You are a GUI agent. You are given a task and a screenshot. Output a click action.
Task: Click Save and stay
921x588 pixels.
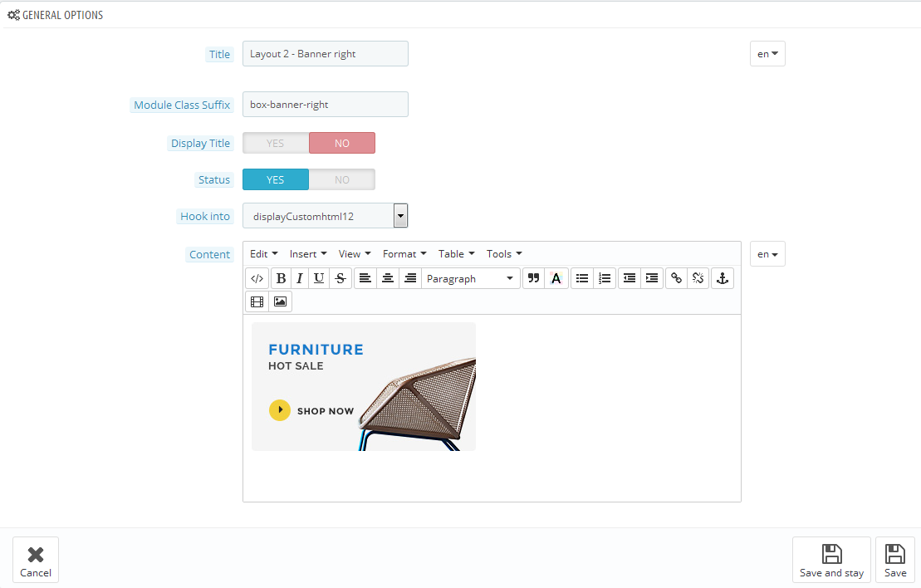pyautogui.click(x=831, y=560)
